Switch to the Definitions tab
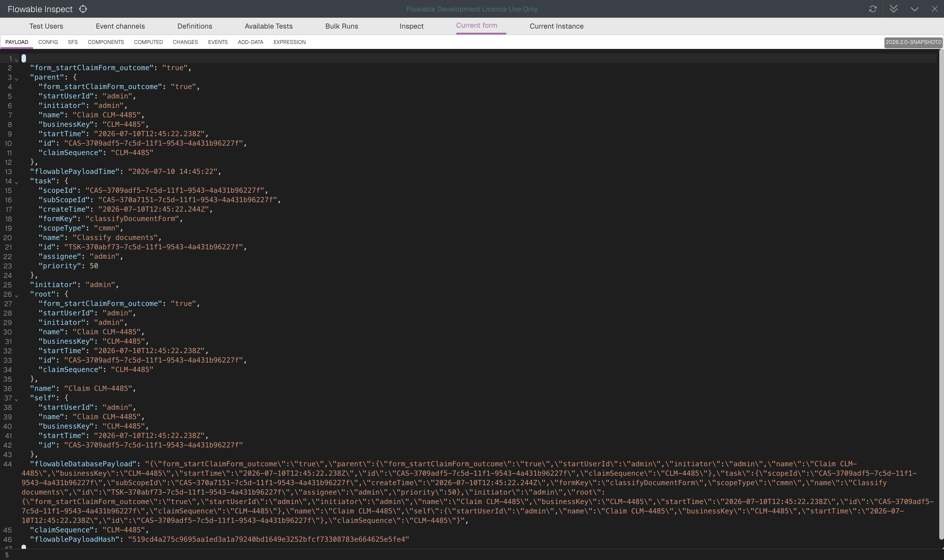Image resolution: width=944 pixels, height=560 pixels. 194,26
